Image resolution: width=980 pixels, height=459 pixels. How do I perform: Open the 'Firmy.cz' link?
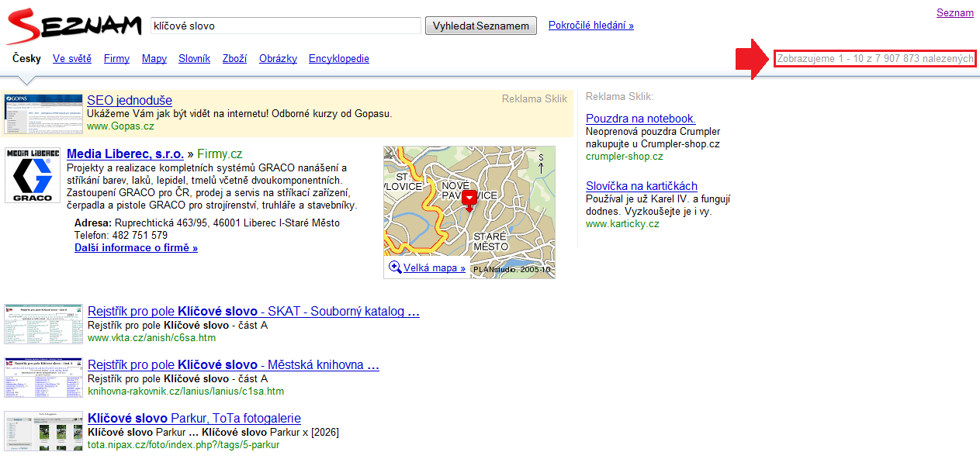(220, 154)
